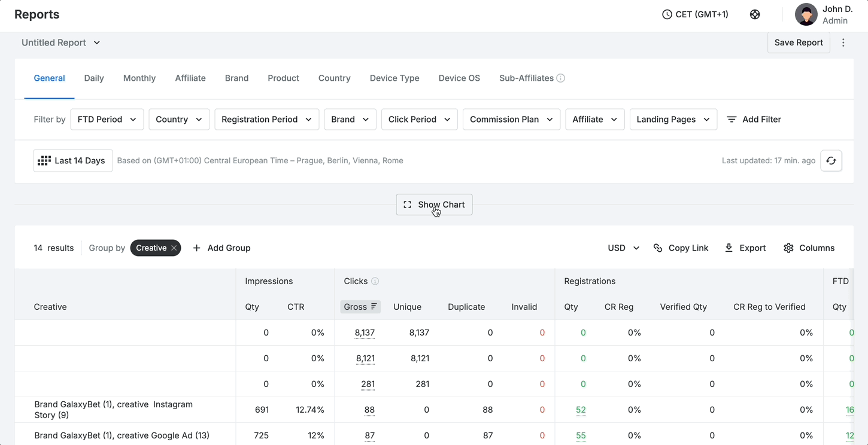Switch to the Monthly tab
This screenshot has height=445, width=868.
coord(139,78)
